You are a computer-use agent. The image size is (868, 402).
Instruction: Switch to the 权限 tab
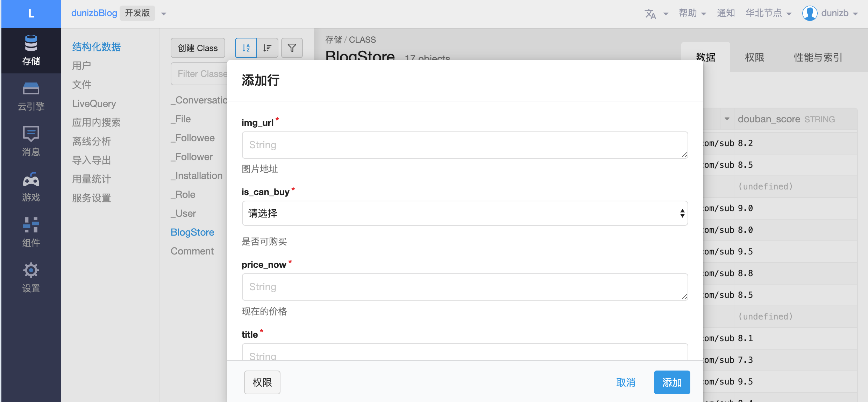754,57
